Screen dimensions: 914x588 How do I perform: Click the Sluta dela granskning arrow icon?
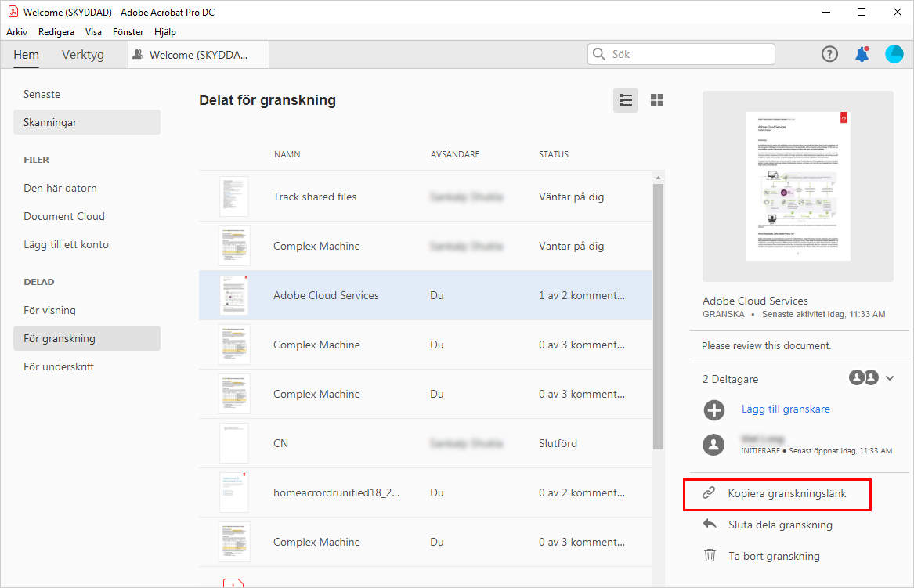(710, 524)
